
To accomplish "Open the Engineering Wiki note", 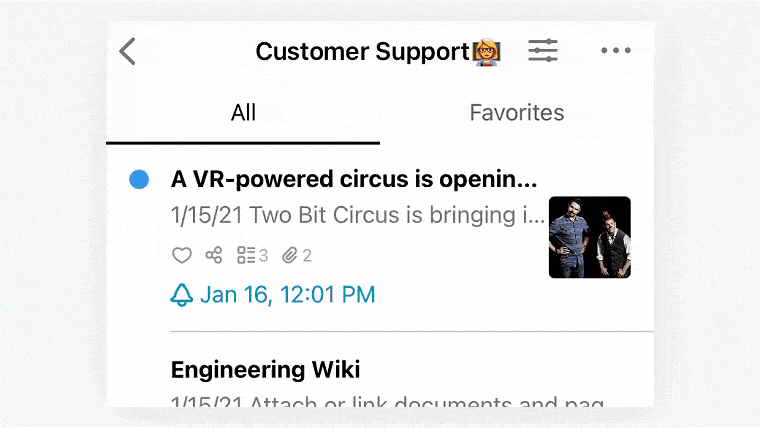I will point(266,370).
